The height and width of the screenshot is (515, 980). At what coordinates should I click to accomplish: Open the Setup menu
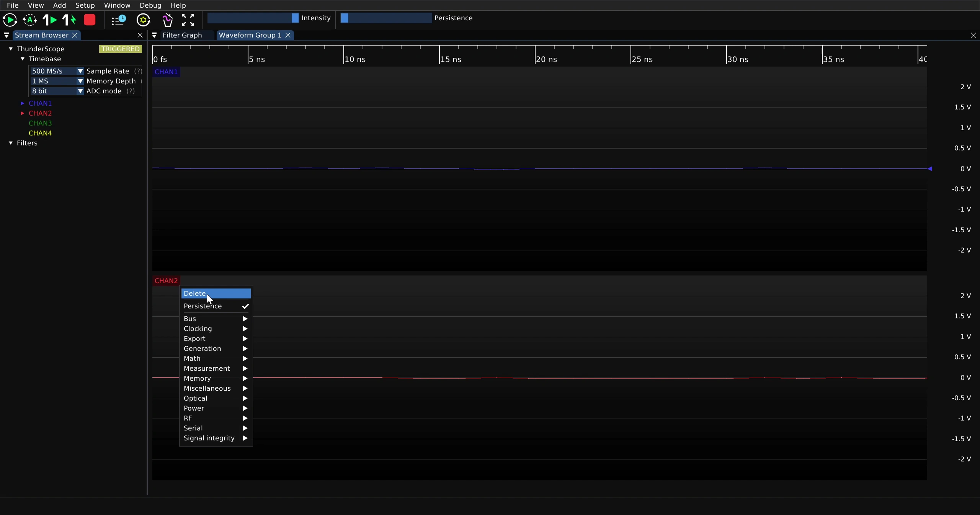[x=85, y=5]
